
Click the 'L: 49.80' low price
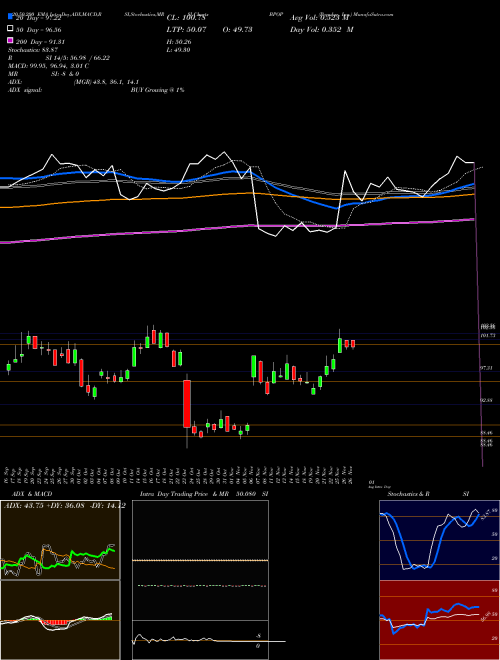(x=178, y=50)
